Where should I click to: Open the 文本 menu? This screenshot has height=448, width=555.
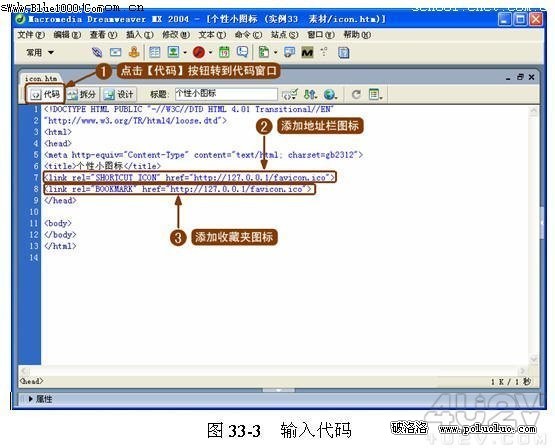click(x=212, y=35)
